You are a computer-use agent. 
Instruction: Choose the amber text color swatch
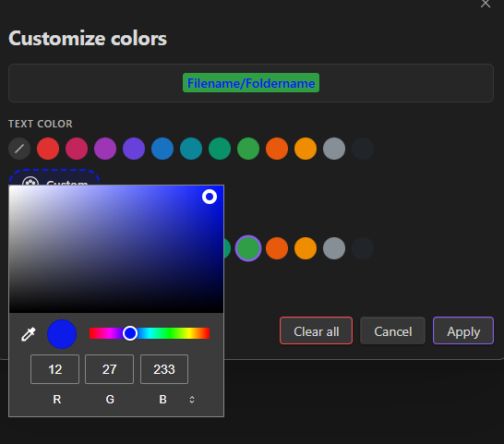pos(306,149)
